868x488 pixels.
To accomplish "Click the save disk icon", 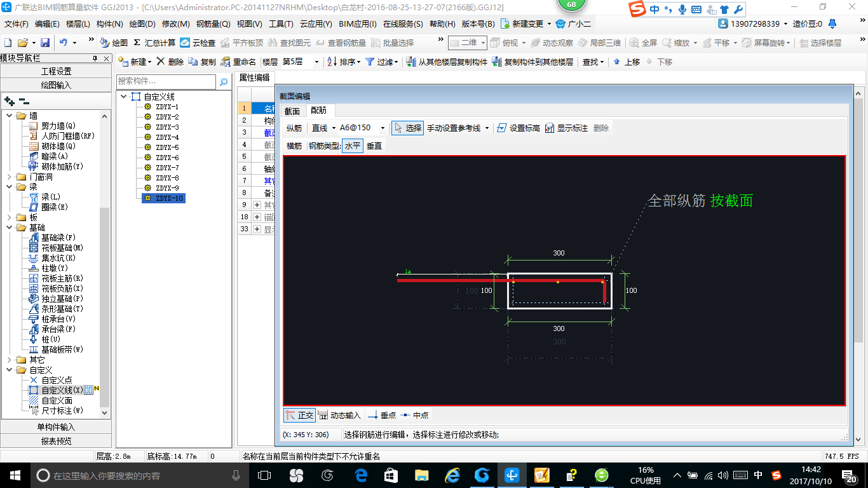I will [x=45, y=43].
